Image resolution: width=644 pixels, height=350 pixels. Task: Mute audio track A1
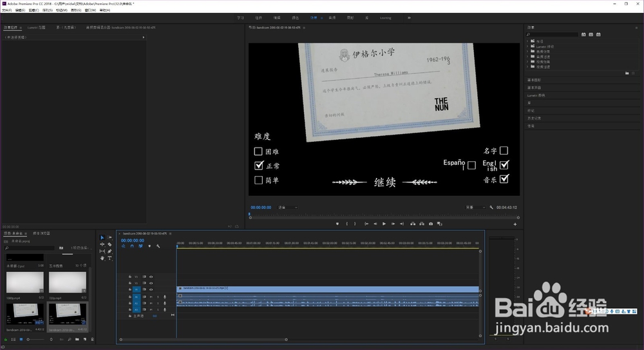151,297
